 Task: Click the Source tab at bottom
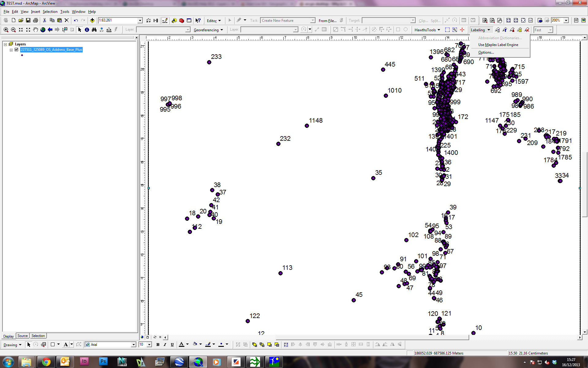pyautogui.click(x=22, y=336)
